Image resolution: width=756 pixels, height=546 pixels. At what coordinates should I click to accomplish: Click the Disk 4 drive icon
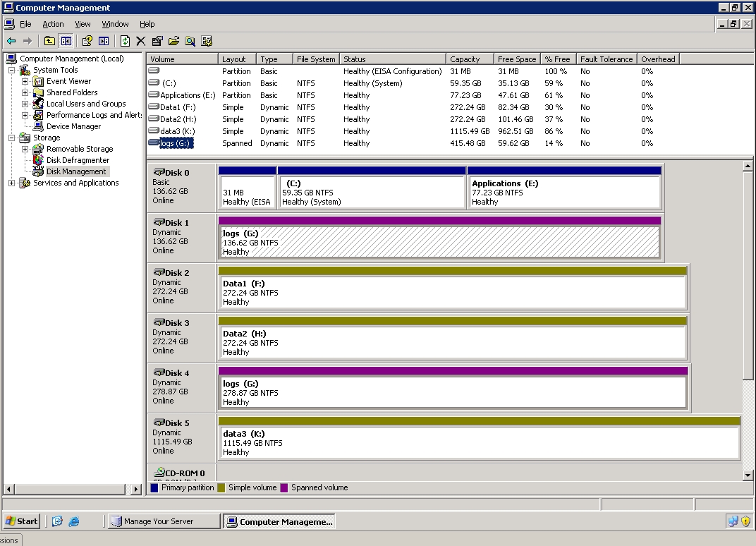(159, 373)
